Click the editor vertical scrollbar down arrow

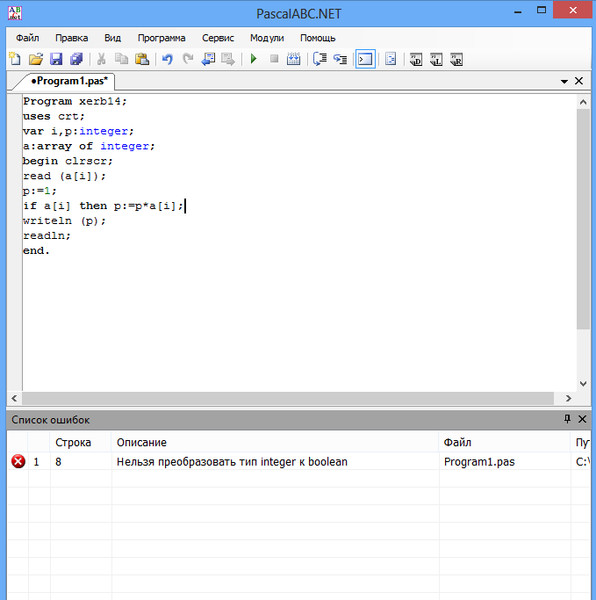583,383
